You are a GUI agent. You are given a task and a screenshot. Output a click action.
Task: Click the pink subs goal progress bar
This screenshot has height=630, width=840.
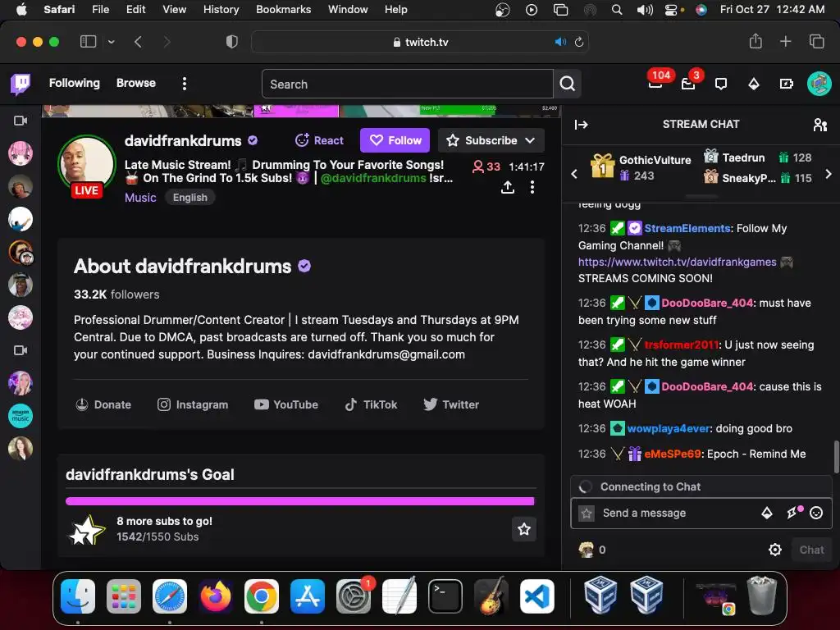click(x=300, y=501)
